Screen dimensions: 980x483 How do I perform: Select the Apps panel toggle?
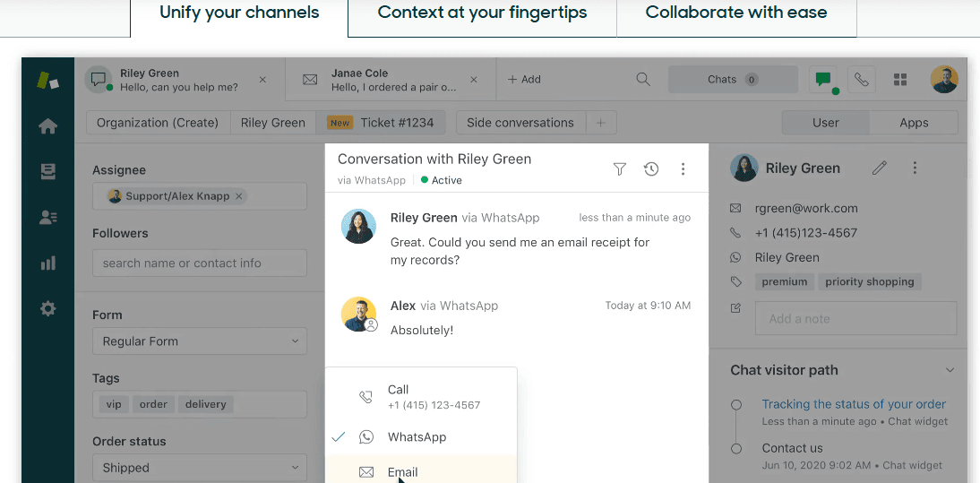pyautogui.click(x=914, y=123)
